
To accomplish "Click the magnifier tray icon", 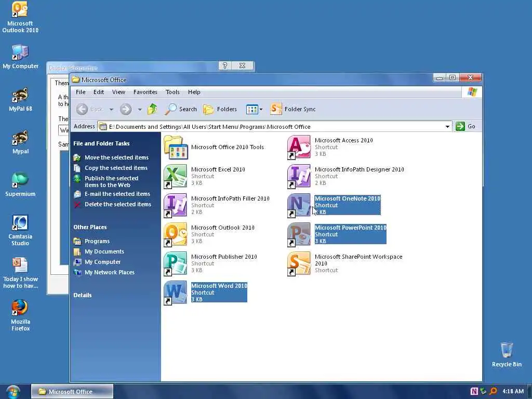I will (493, 392).
